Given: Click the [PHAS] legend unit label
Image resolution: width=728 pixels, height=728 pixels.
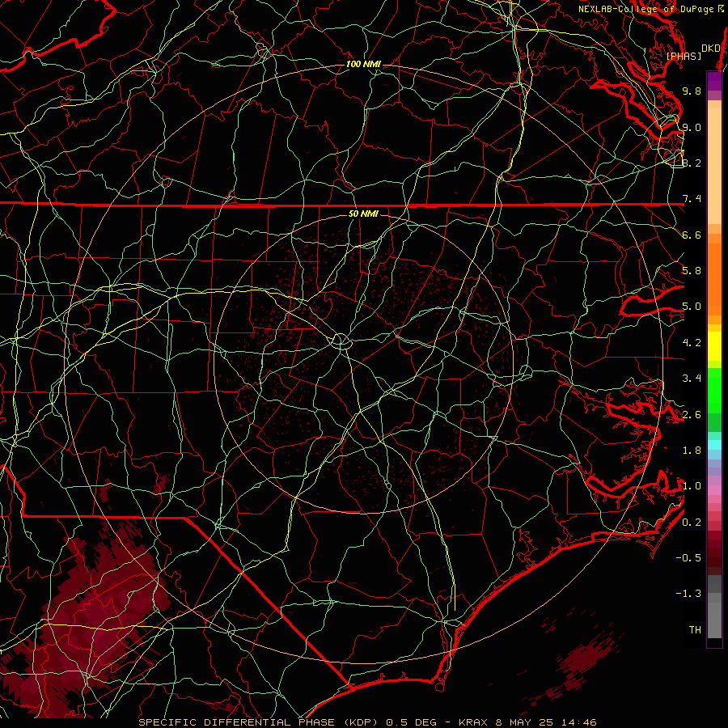Looking at the screenshot, I should click(x=684, y=56).
